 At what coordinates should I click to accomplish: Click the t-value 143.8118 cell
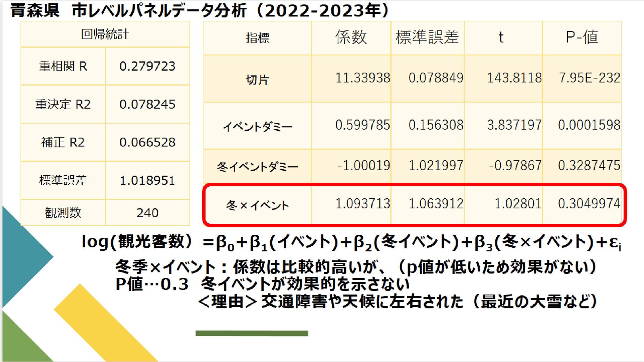click(514, 78)
